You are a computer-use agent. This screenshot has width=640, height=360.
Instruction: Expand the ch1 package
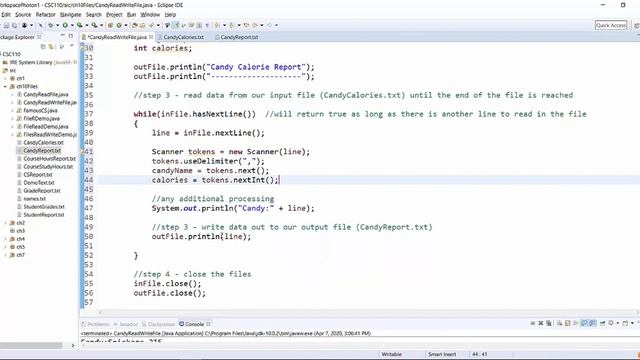pos(5,78)
